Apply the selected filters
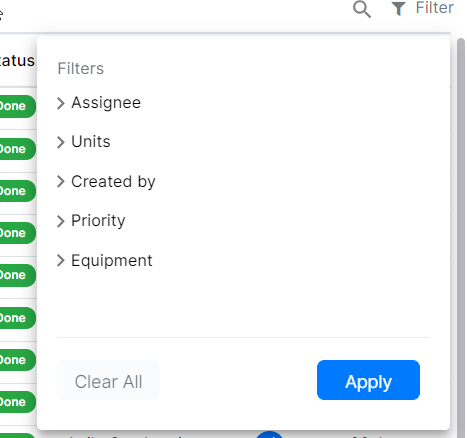467x438 pixels. click(368, 380)
